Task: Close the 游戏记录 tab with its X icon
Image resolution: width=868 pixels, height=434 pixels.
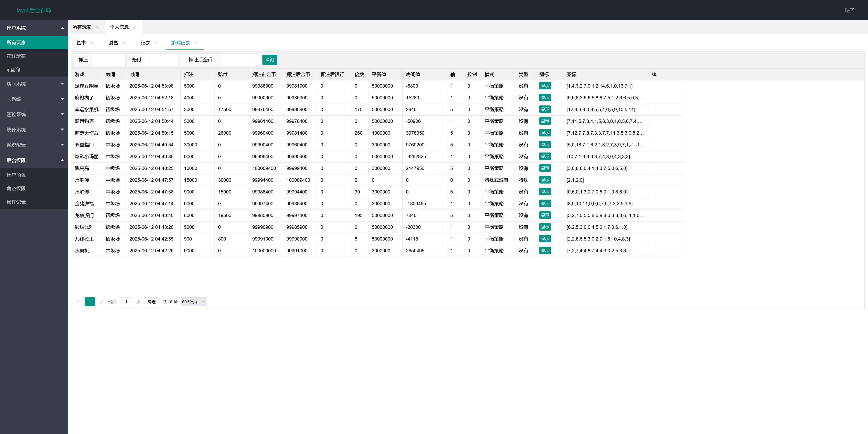Action: point(196,43)
